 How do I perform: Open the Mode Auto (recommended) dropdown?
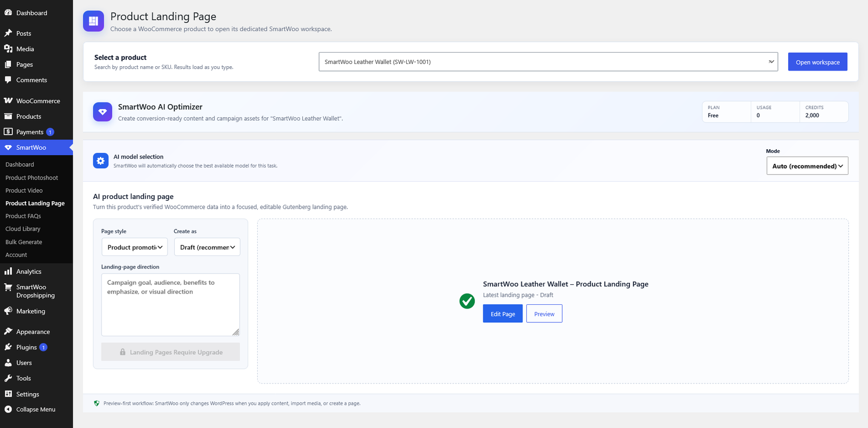pyautogui.click(x=807, y=166)
